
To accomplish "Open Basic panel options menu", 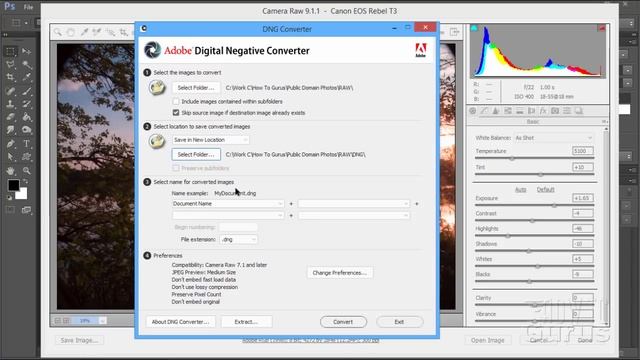I will [604, 122].
